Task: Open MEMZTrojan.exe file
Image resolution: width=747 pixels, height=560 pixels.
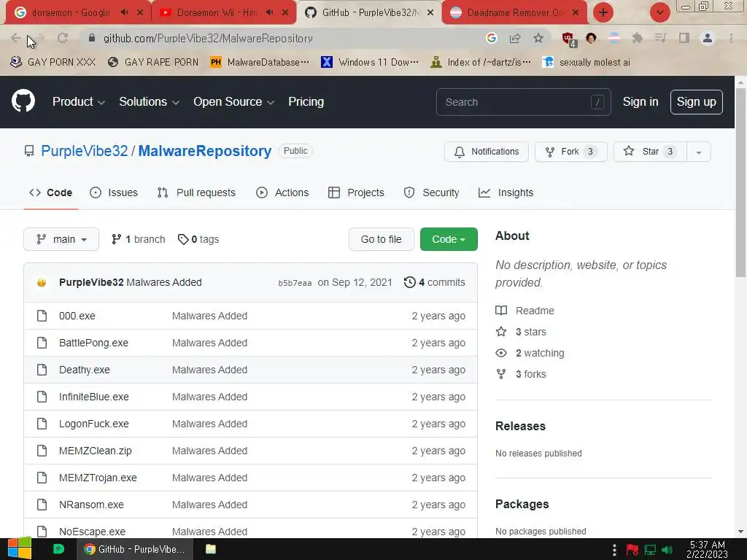Action: 98,478
